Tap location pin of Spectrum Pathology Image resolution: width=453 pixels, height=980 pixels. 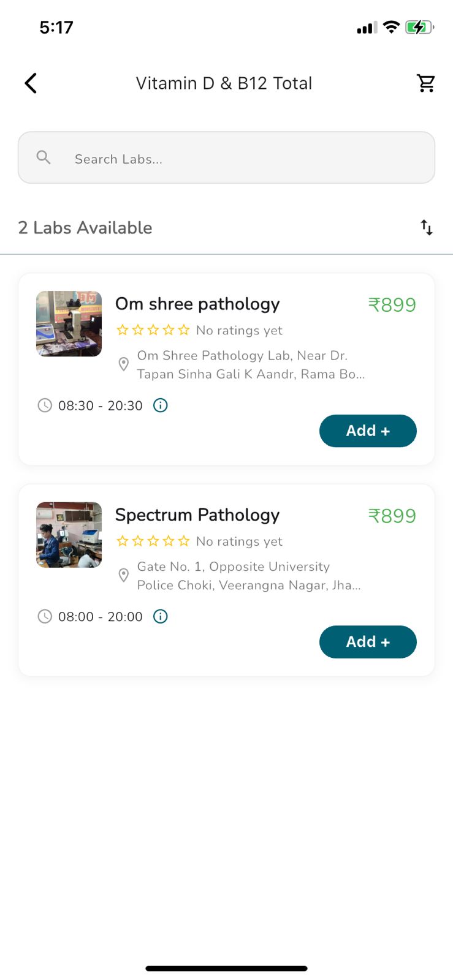pos(123,576)
